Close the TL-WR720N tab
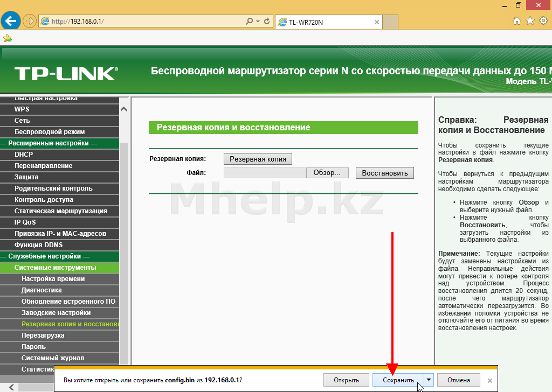This screenshot has width=552, height=392. pyautogui.click(x=377, y=22)
